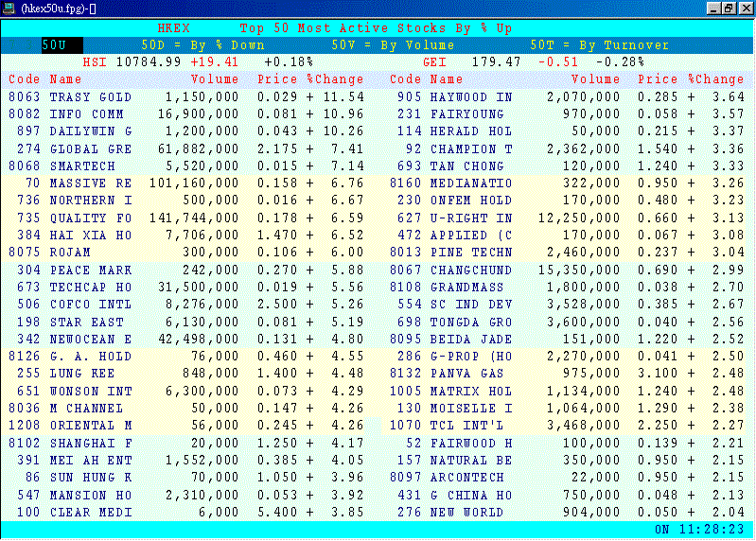756x541 pixels.
Task: Select MEDIANATIO stock name
Action: [471, 183]
